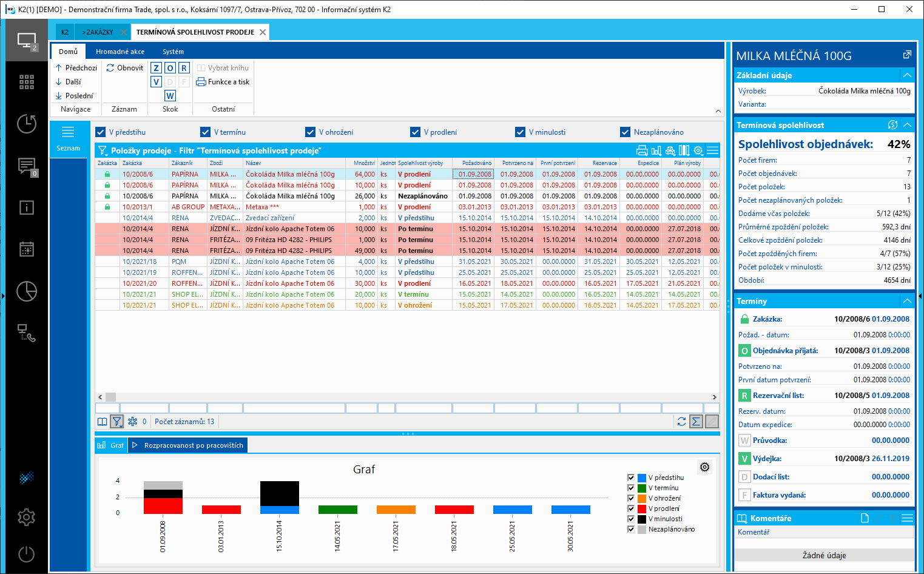Uncheck the V předstihu filter checkbox
924x574 pixels.
tap(101, 132)
